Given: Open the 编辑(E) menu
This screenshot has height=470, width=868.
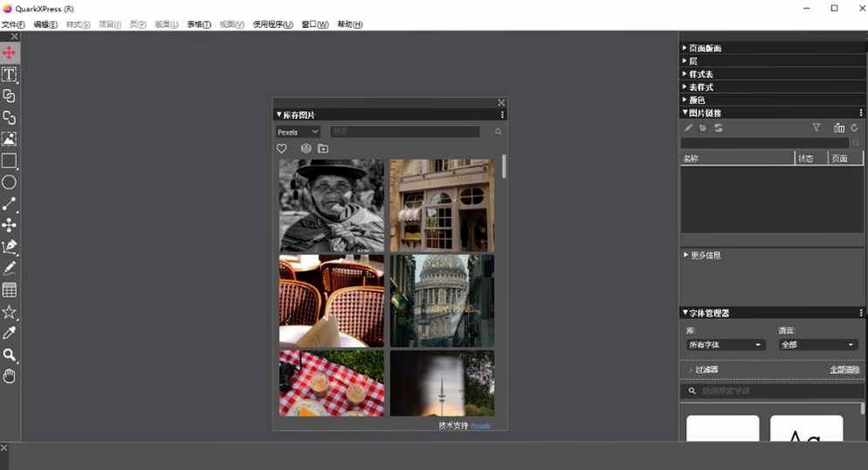Looking at the screenshot, I should click(x=45, y=24).
